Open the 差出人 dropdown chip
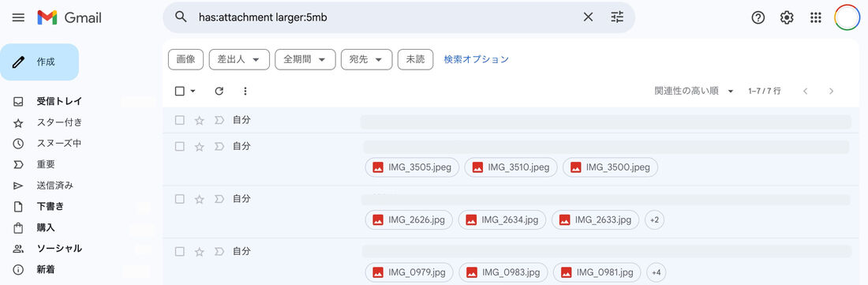The width and height of the screenshot is (868, 285). (x=239, y=59)
